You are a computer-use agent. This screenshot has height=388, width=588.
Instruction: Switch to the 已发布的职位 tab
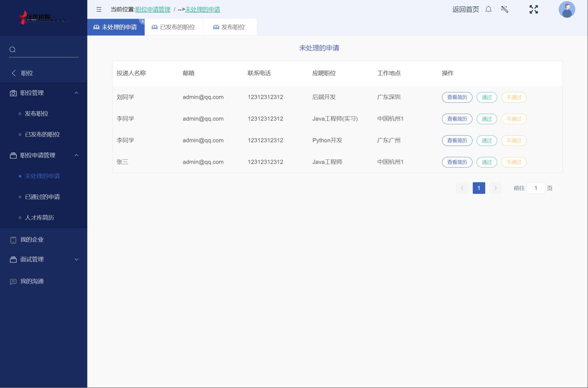[x=174, y=27]
